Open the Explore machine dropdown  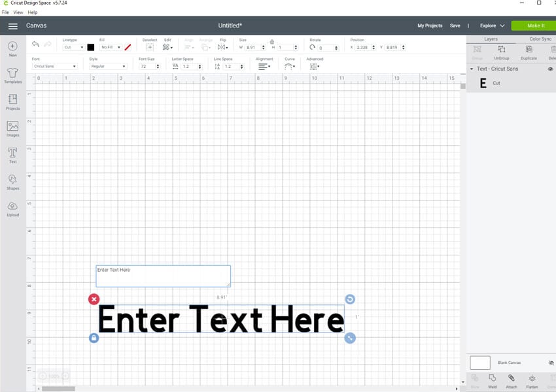coord(492,26)
